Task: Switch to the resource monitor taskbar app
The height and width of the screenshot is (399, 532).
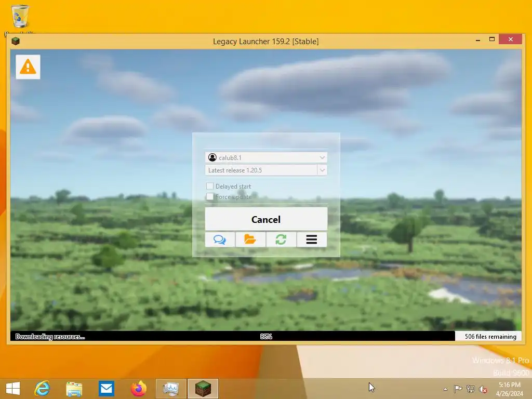Action: tap(170, 389)
